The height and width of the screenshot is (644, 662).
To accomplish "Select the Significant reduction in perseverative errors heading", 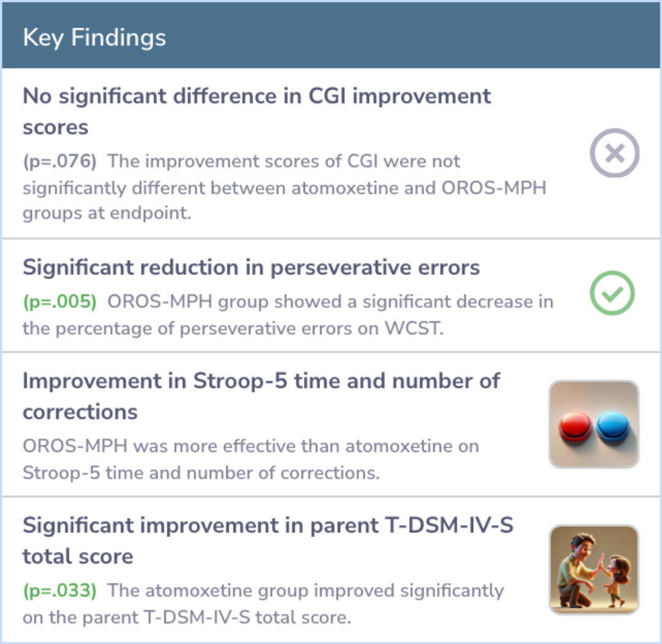I will point(251,267).
